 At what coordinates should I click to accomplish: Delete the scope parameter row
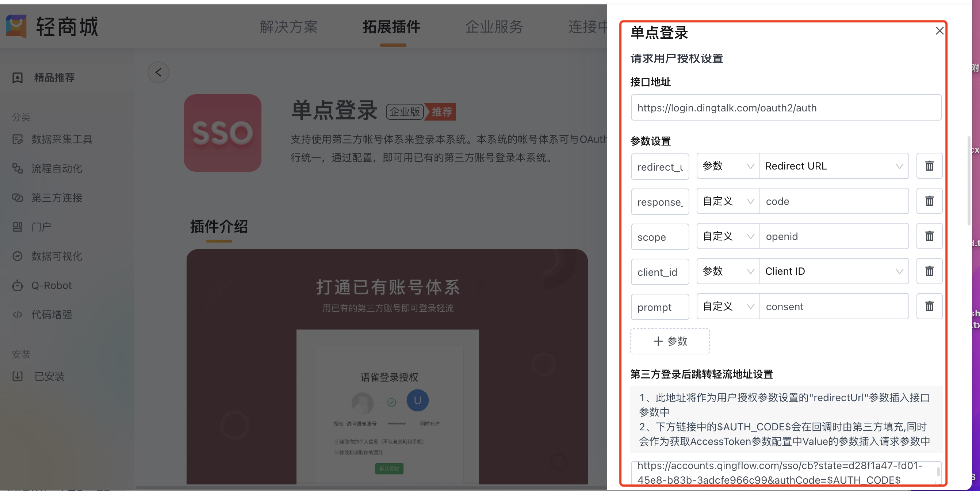(929, 236)
